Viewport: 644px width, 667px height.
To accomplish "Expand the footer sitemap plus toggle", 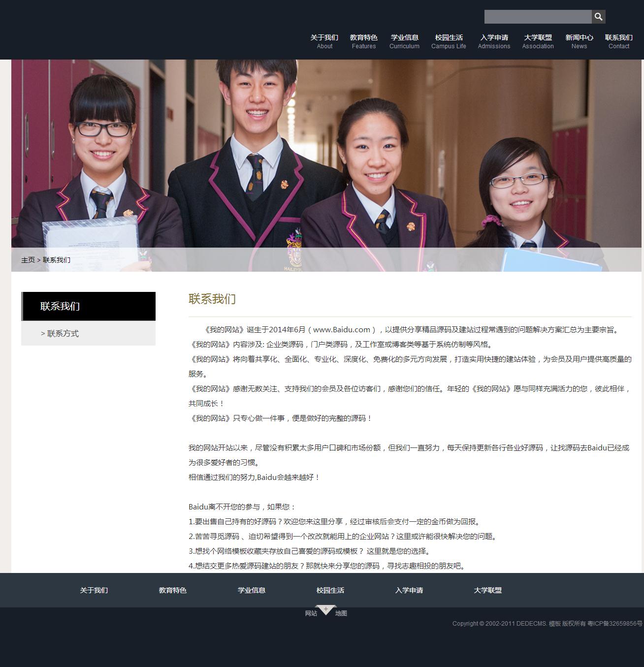I will [x=326, y=610].
